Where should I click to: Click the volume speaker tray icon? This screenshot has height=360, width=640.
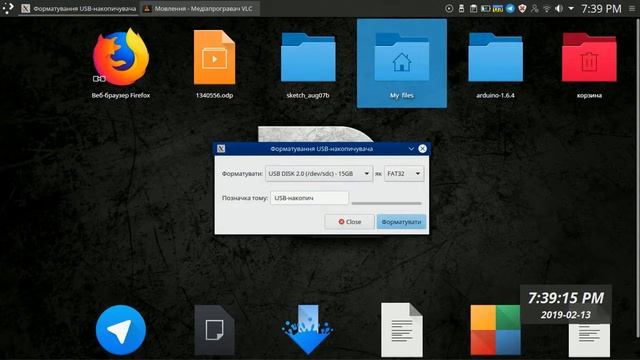click(x=559, y=9)
